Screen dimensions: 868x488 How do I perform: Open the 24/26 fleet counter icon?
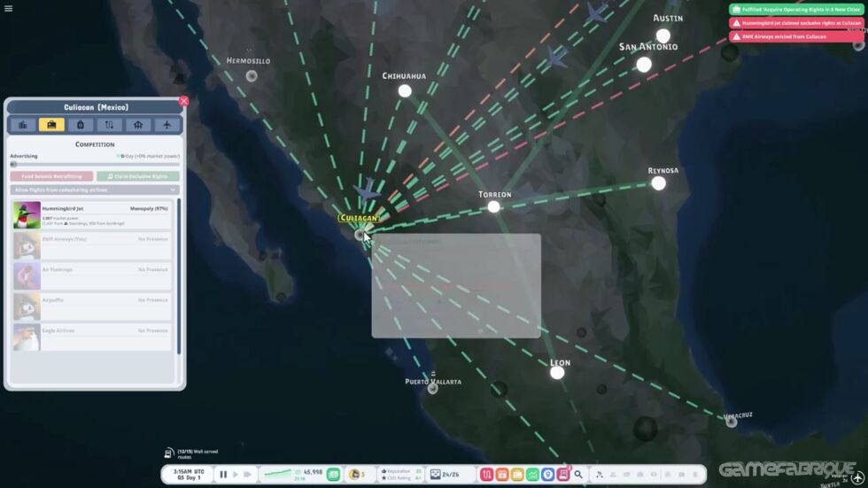coord(435,474)
